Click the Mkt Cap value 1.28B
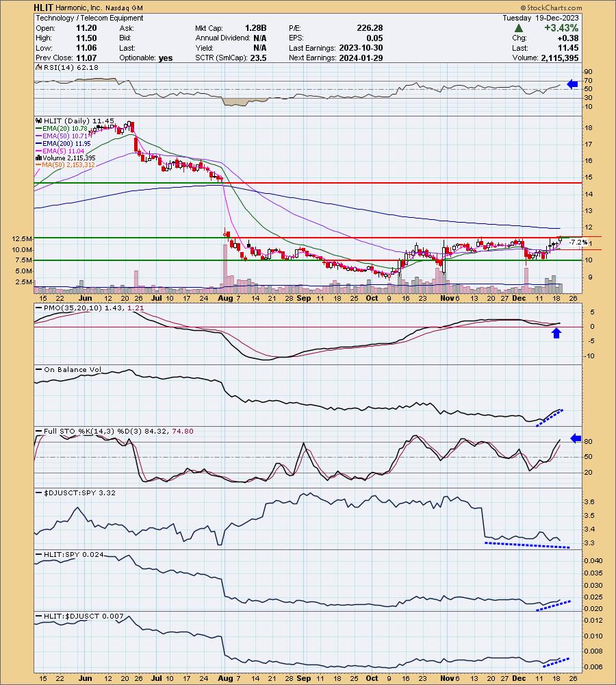The image size is (616, 685). click(255, 28)
